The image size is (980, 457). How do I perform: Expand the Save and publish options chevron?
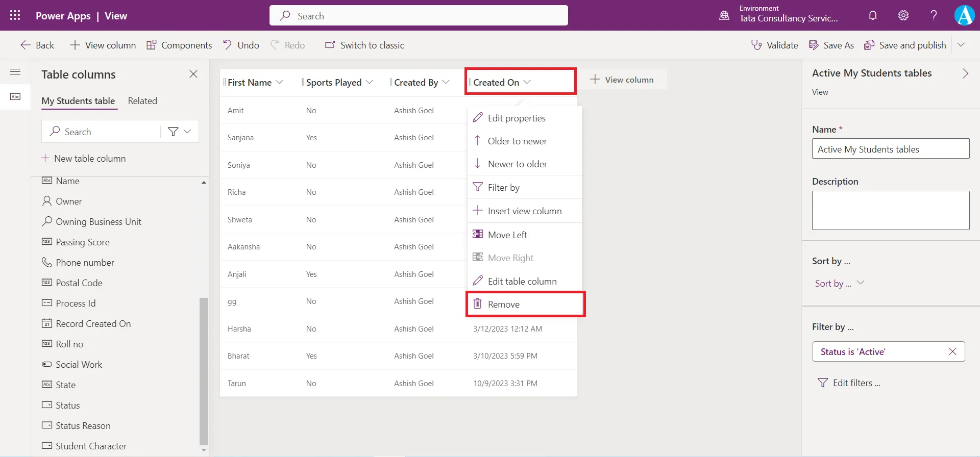click(961, 45)
